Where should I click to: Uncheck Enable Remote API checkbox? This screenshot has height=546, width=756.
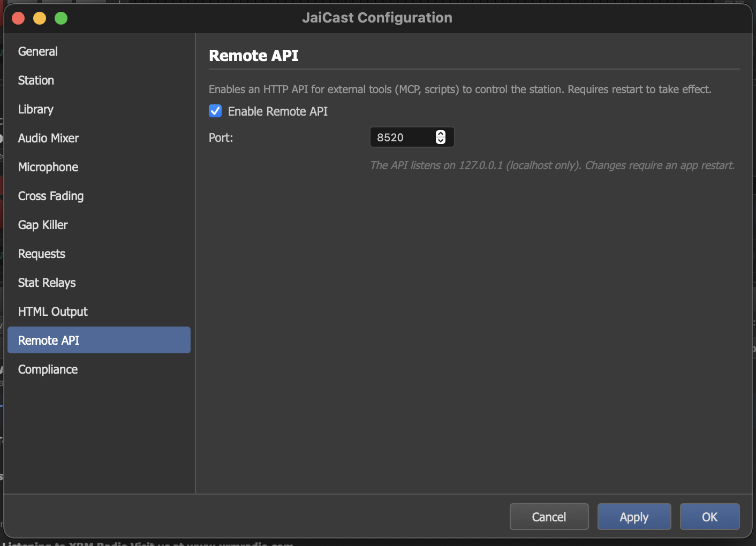215,111
